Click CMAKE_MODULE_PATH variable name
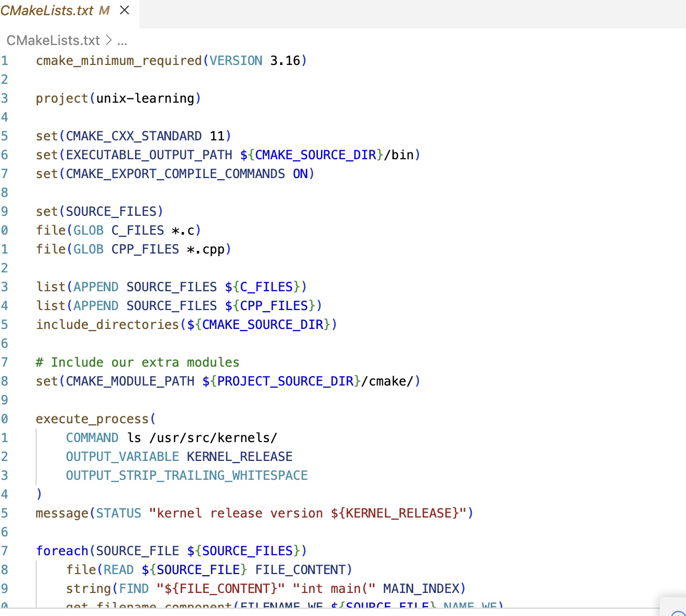 tap(130, 381)
